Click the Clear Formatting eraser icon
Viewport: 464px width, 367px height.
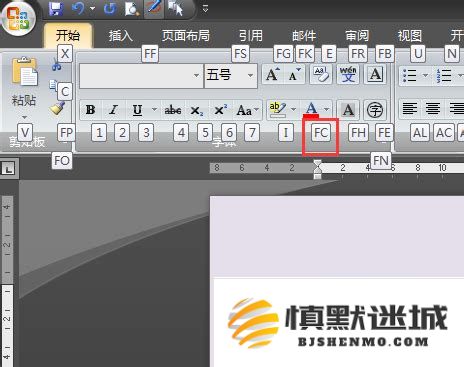[x=321, y=74]
